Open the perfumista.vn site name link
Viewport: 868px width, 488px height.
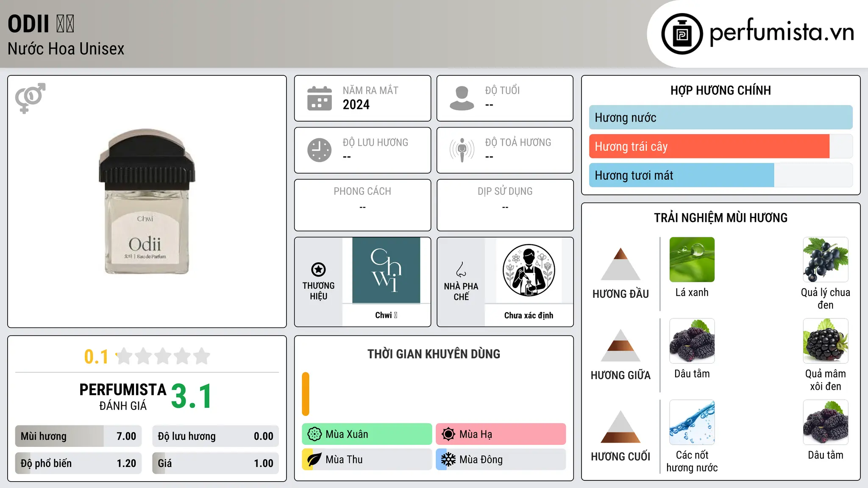[x=782, y=33]
